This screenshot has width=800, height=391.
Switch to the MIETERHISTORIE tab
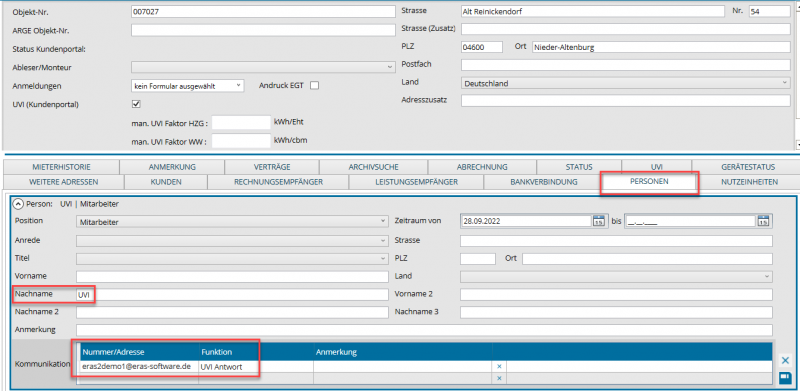(x=61, y=167)
